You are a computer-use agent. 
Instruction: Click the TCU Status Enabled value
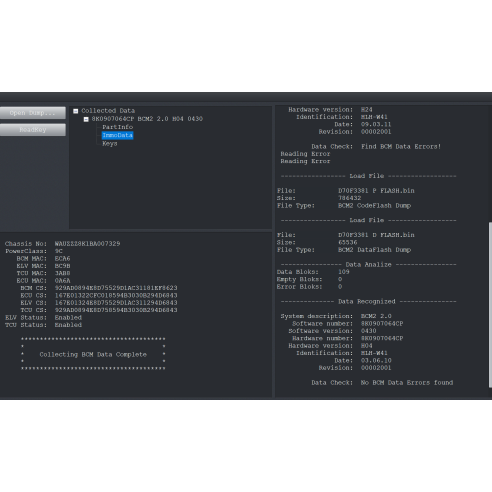tap(68, 325)
